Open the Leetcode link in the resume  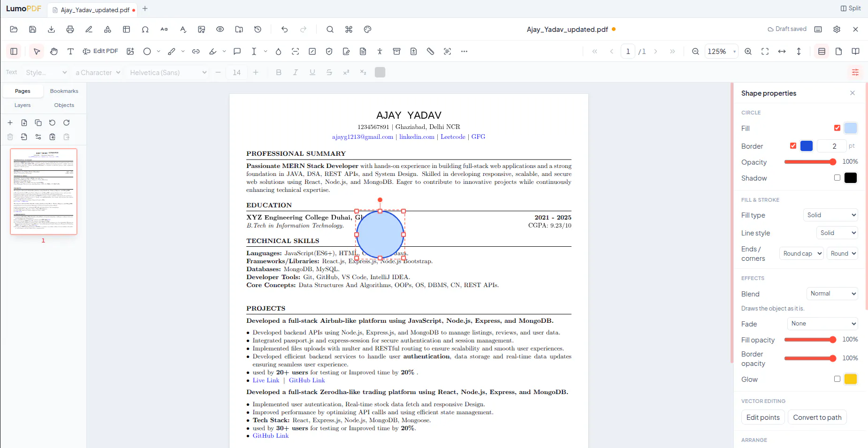tap(453, 137)
